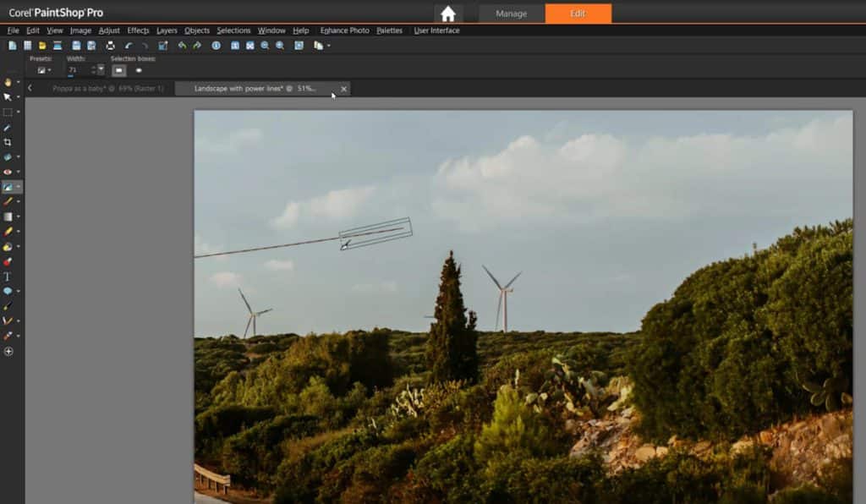
Task: Expand the Pick tool flyout arrow
Action: pyautogui.click(x=18, y=98)
